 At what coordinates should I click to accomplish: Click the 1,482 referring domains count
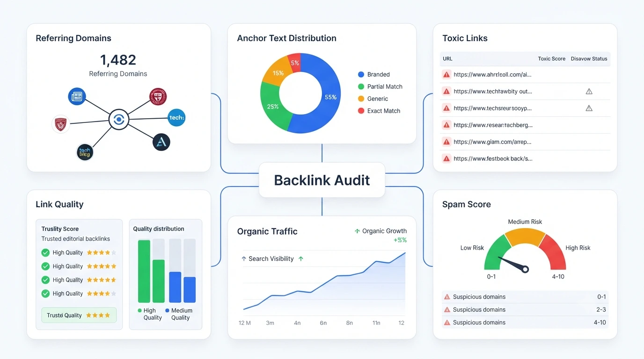point(118,60)
